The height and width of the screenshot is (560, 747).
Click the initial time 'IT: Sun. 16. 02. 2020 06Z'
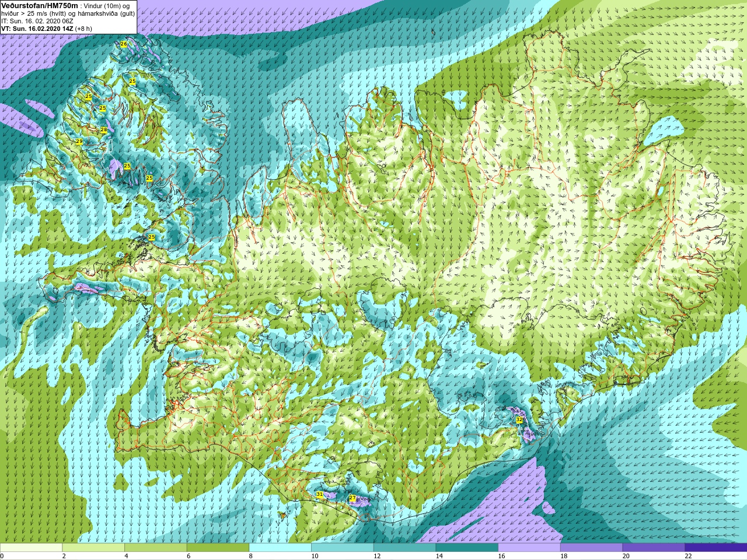37,21
